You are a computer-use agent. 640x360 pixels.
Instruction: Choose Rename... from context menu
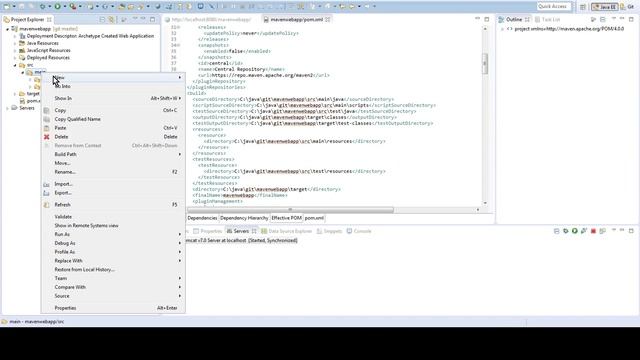click(113, 172)
